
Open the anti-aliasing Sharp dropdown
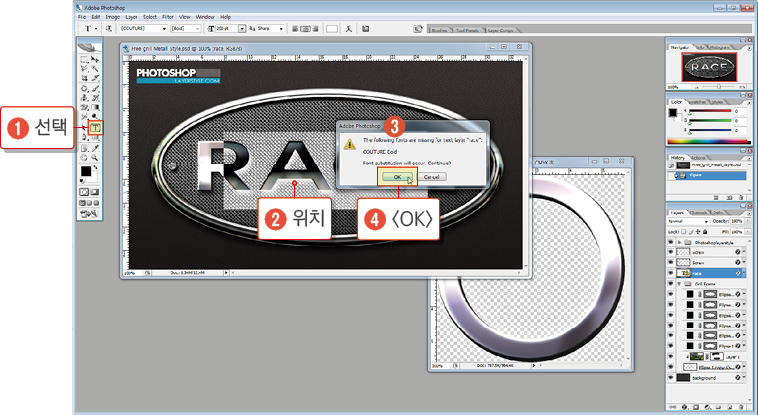click(x=281, y=29)
